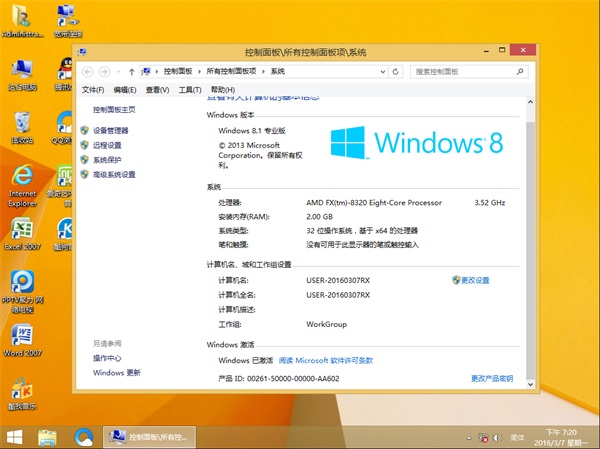Open 高级系统设置 advanced system settings

[x=113, y=174]
